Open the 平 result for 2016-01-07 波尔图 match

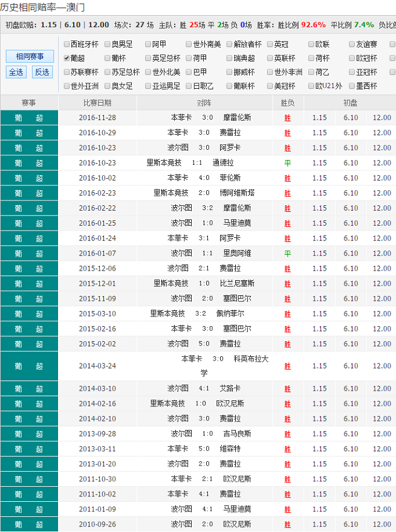click(x=288, y=254)
